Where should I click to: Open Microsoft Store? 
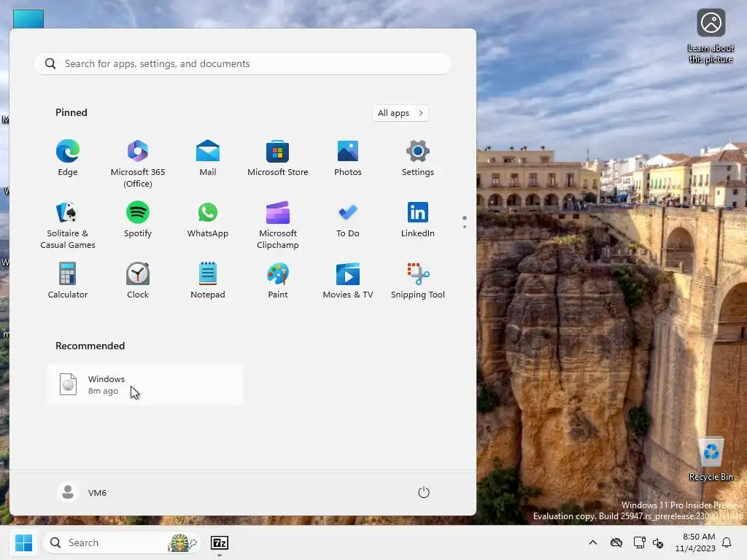278,158
